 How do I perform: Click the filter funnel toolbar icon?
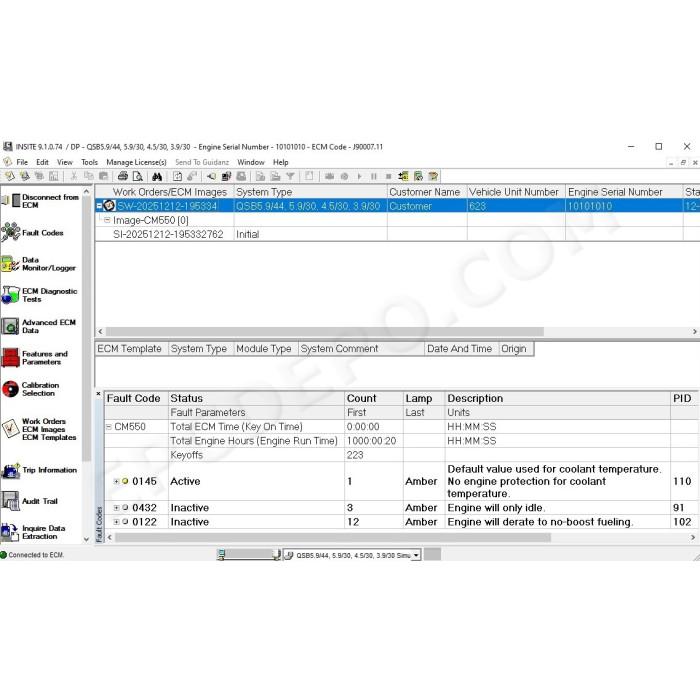pyautogui.click(x=290, y=176)
